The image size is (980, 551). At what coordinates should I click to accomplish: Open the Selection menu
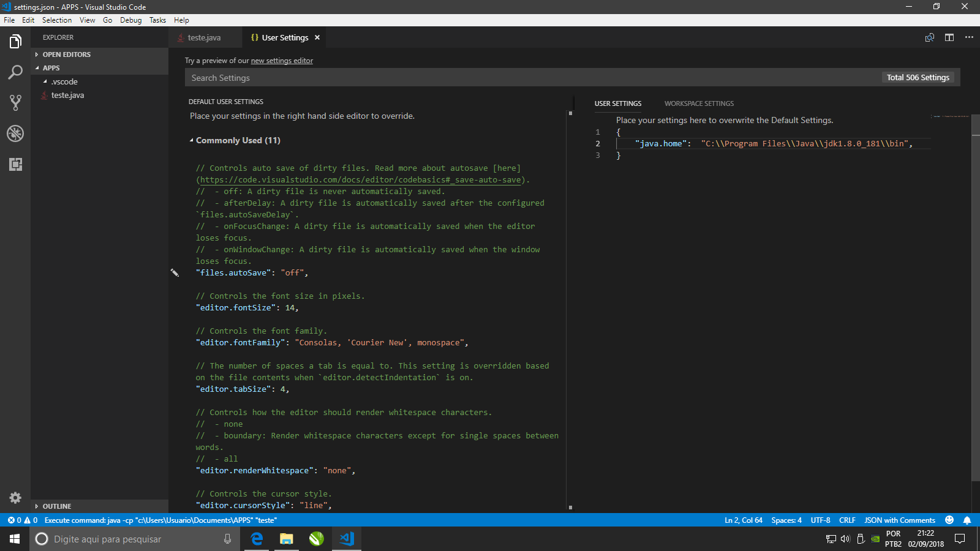[x=57, y=20]
